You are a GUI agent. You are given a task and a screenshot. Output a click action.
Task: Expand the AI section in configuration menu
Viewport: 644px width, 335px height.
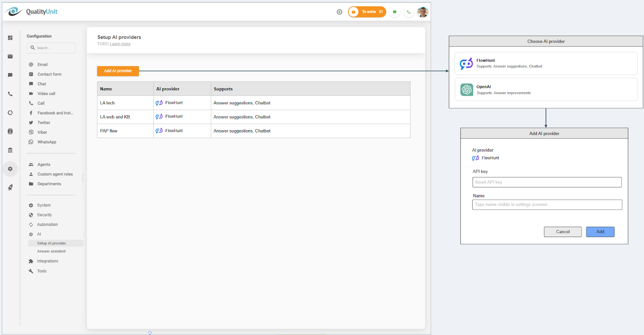point(39,234)
